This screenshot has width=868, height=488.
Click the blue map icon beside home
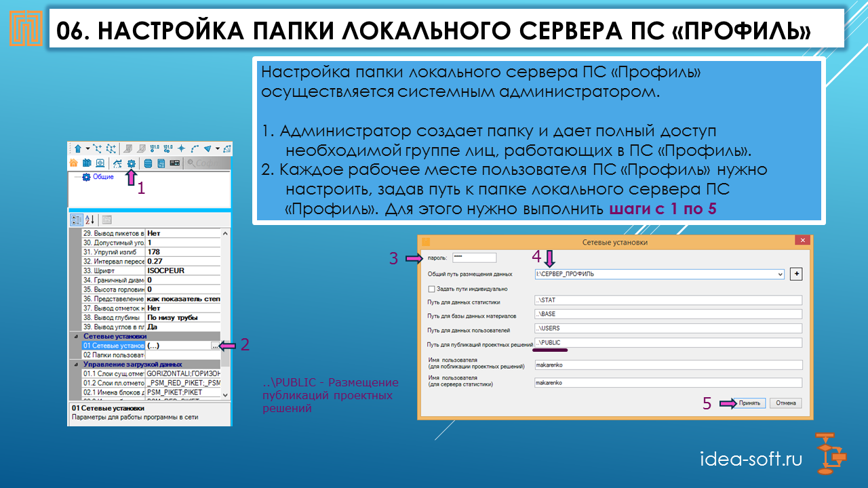[87, 163]
